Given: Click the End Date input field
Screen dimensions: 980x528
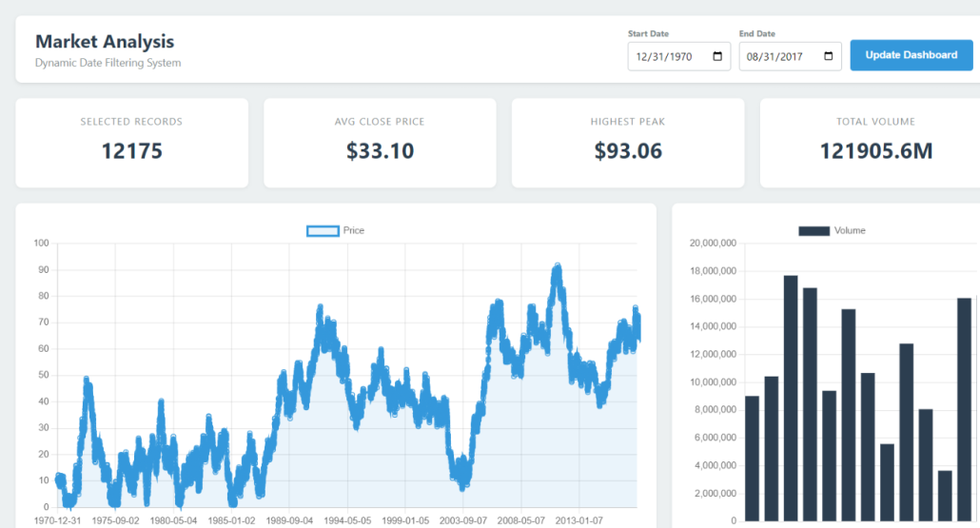Looking at the screenshot, I should coord(775,57).
